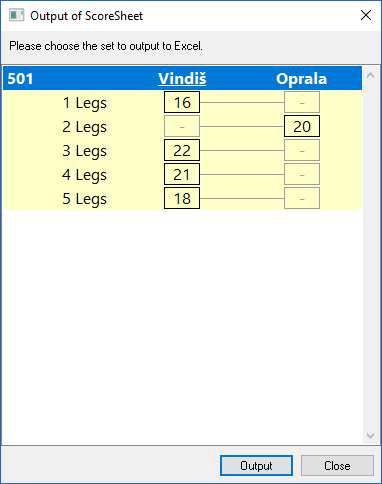Image resolution: width=382 pixels, height=484 pixels.
Task: Click the scrollbar down arrow
Action: [370, 436]
